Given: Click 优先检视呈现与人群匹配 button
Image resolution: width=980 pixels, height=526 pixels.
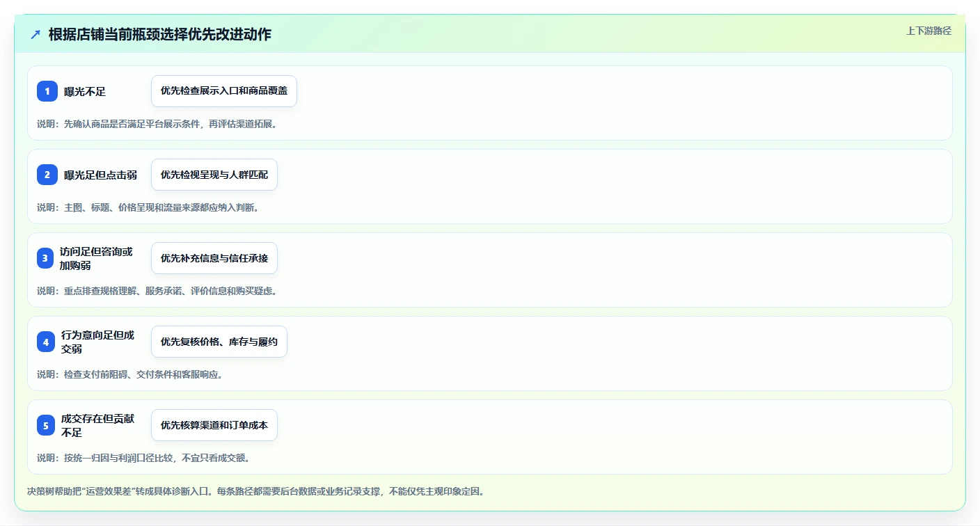Looking at the screenshot, I should (x=214, y=175).
